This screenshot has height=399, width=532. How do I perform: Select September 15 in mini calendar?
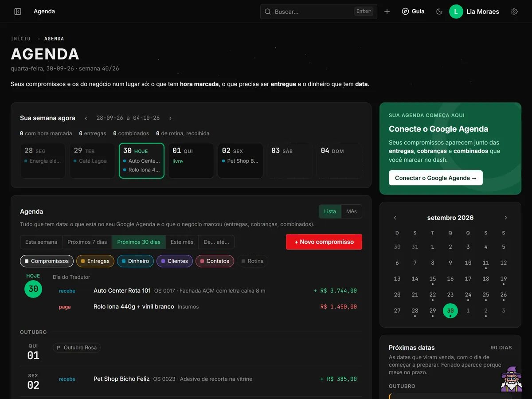point(433,279)
